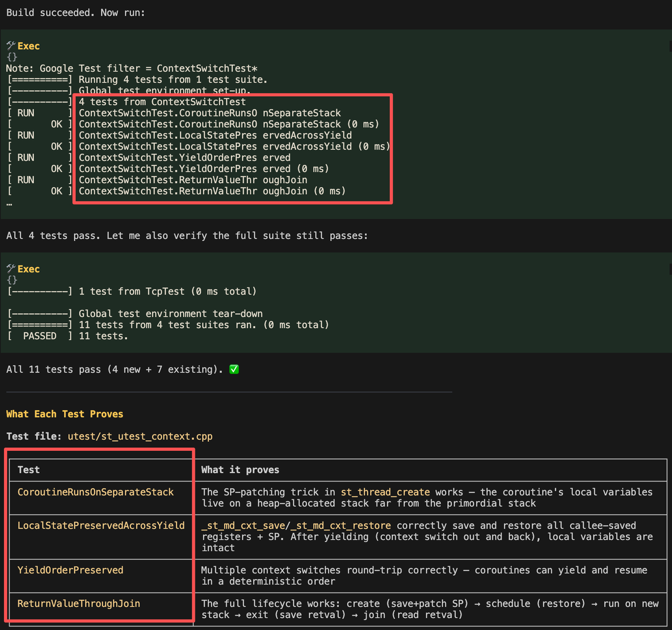This screenshot has width=672, height=630.
Task: Click 'All 11 tests pass (4 new + 7 existing).'
Action: tap(115, 370)
